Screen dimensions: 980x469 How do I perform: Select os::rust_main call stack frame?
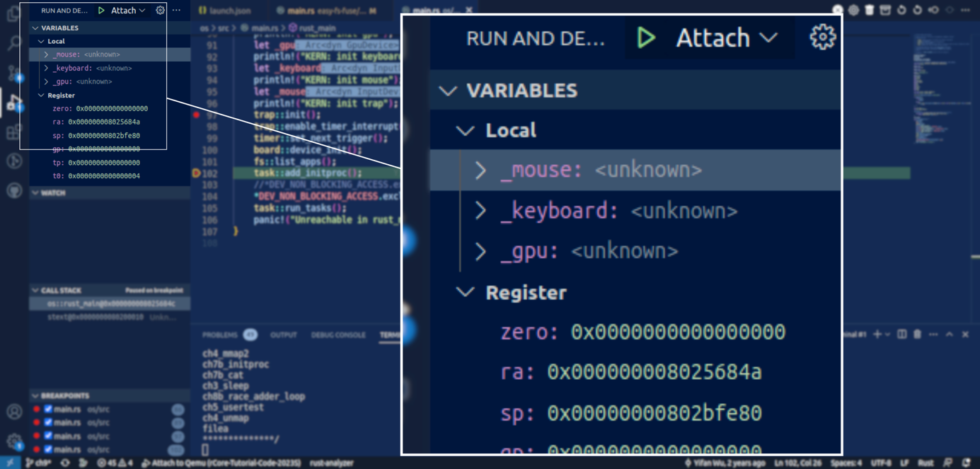(110, 303)
